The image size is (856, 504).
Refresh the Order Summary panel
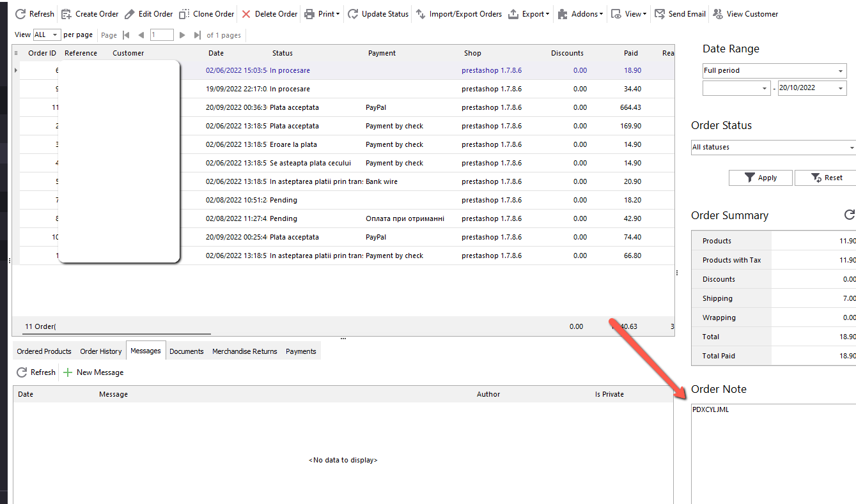point(849,215)
